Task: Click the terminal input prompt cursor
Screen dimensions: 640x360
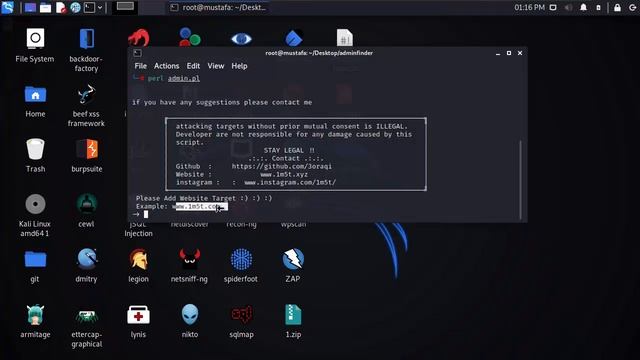Action: pyautogui.click(x=146, y=214)
